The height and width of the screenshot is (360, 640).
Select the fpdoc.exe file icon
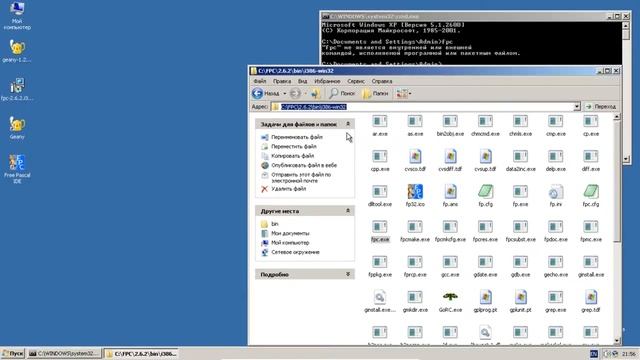pyautogui.click(x=556, y=227)
